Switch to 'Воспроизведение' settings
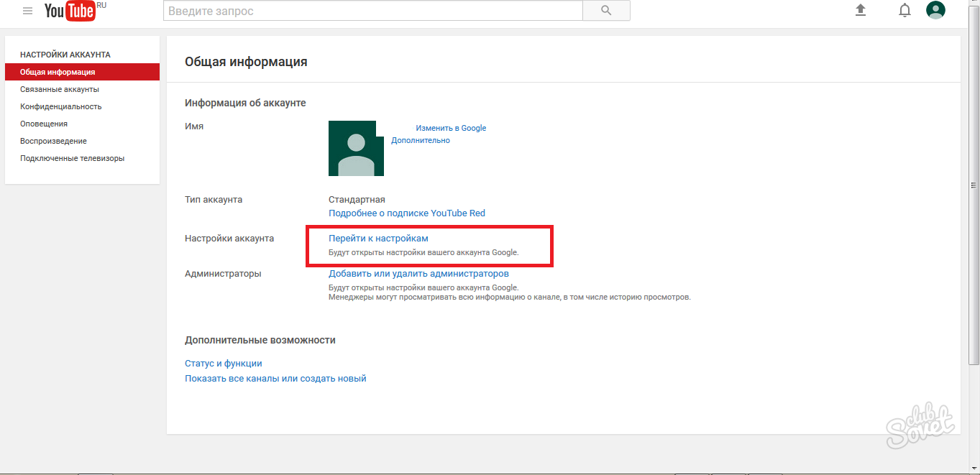 coord(53,141)
